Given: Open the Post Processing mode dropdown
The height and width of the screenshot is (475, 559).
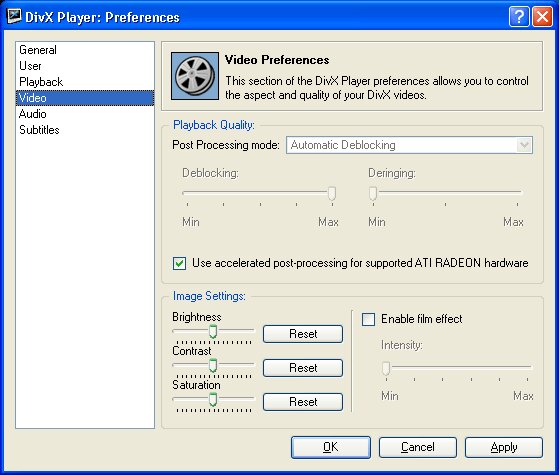Looking at the screenshot, I should (x=409, y=145).
